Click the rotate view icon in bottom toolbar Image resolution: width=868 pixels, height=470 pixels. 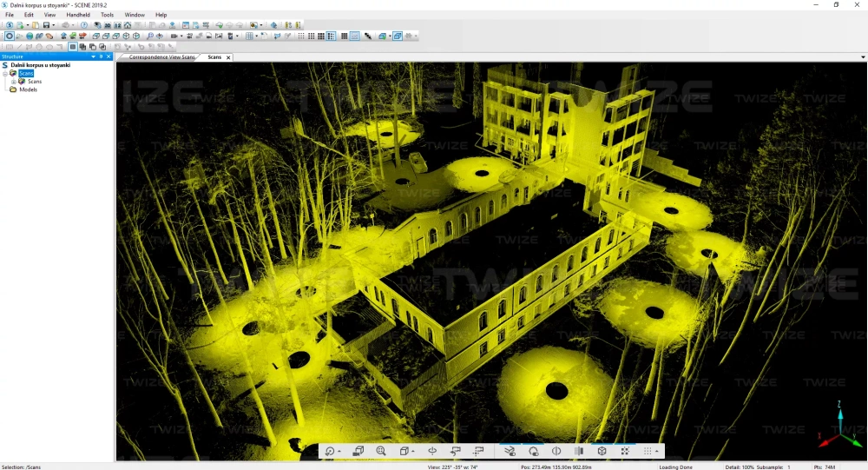[330, 452]
